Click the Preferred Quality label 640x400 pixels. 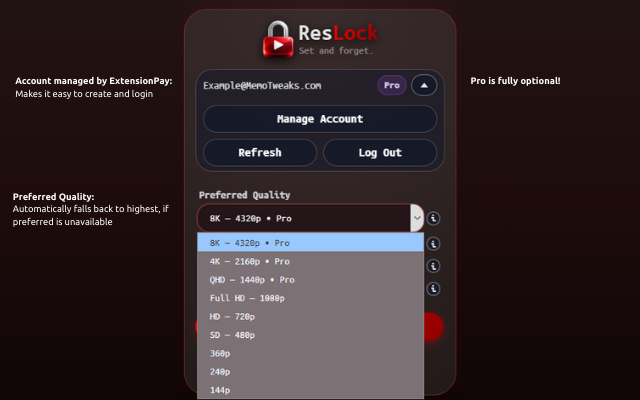pyautogui.click(x=244, y=195)
